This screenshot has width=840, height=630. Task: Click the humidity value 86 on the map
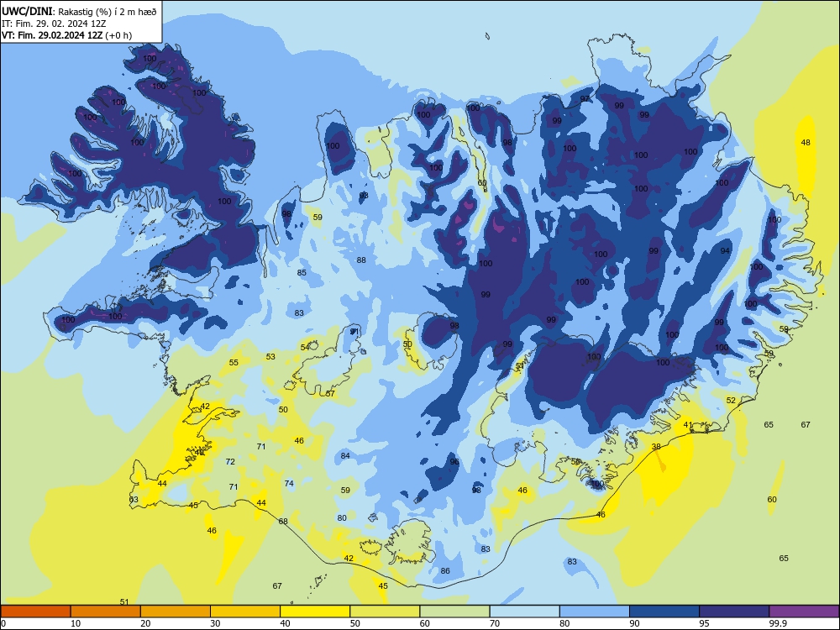point(445,571)
